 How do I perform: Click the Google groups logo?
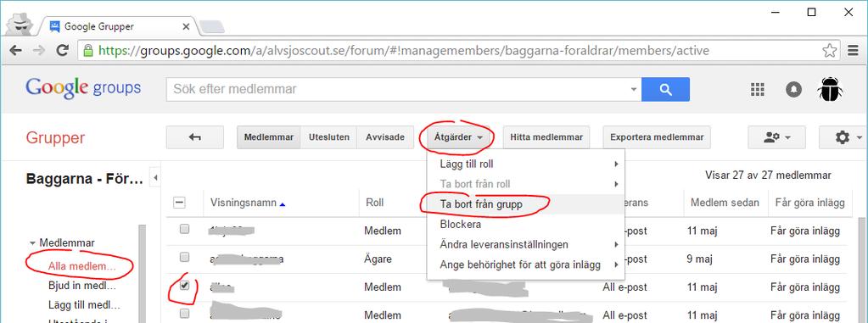83,88
